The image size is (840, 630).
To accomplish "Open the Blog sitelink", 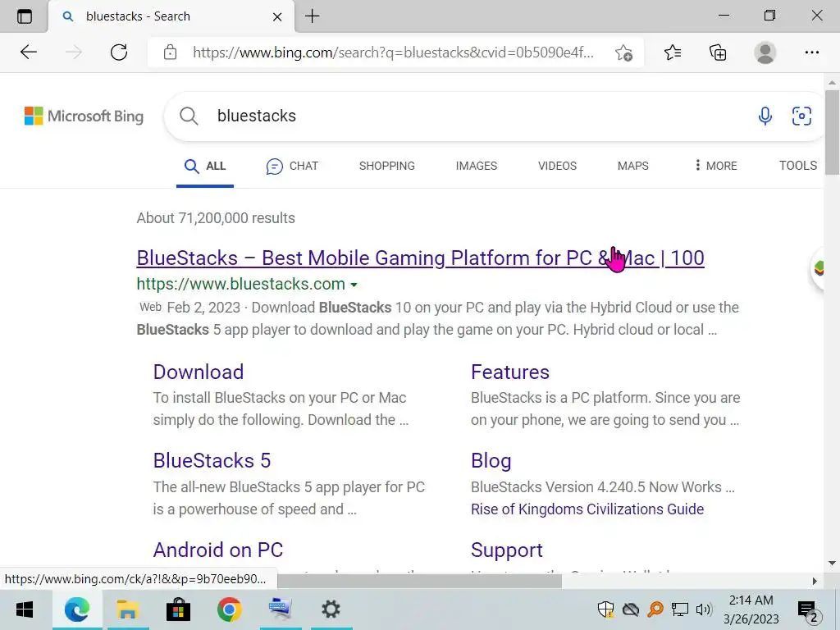I will [491, 461].
